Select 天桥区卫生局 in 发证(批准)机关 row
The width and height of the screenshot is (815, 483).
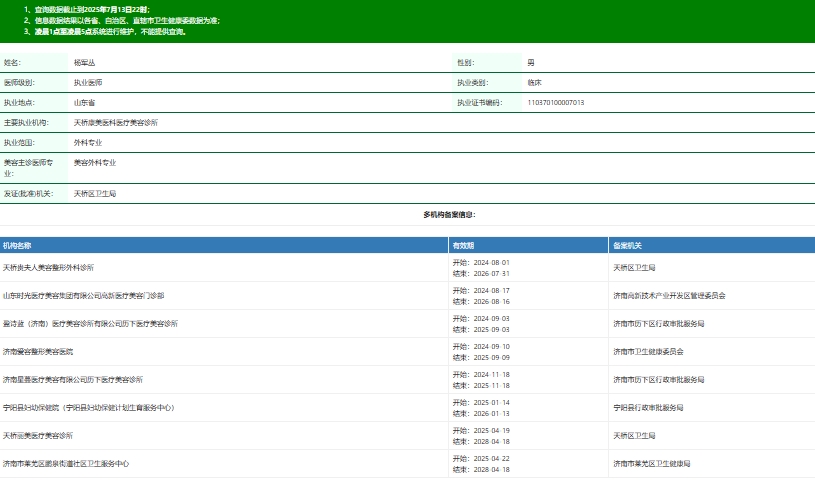(95, 194)
